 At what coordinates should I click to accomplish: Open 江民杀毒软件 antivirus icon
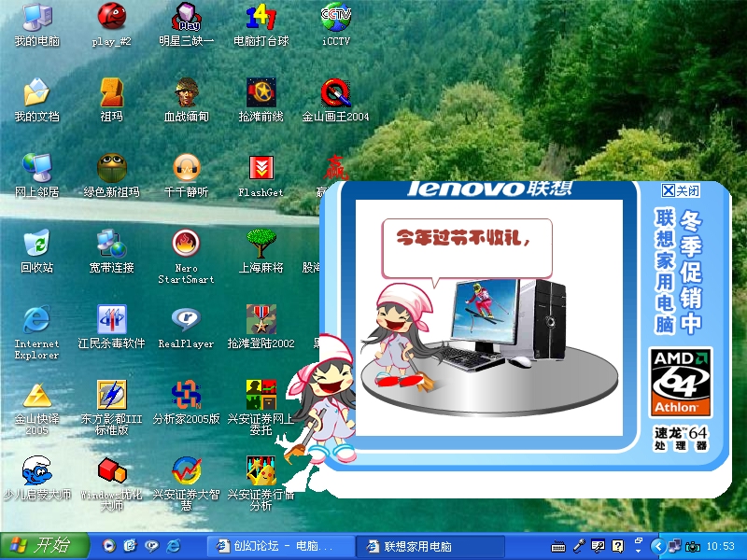(111, 327)
